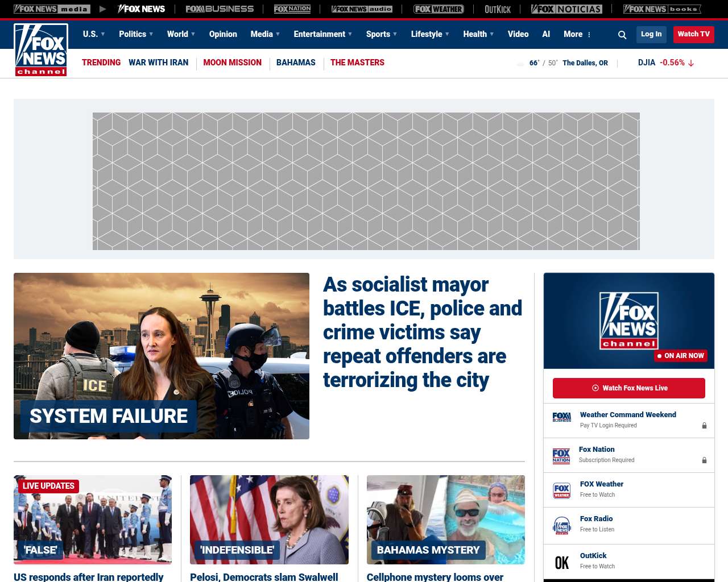Open the Fox News Audio logo link
The image size is (728, 582).
[x=362, y=9]
